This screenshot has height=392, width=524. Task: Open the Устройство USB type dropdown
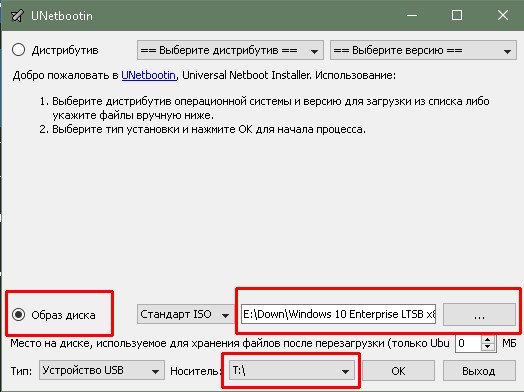102,370
